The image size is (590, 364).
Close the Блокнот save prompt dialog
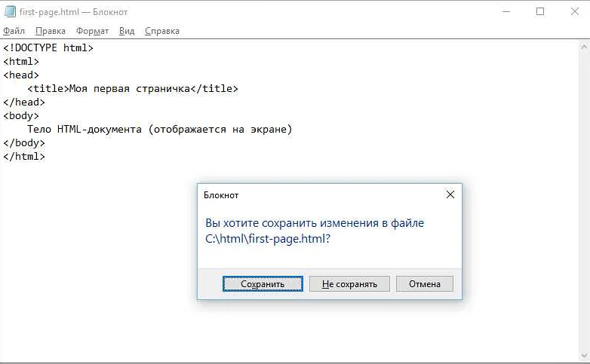[450, 194]
